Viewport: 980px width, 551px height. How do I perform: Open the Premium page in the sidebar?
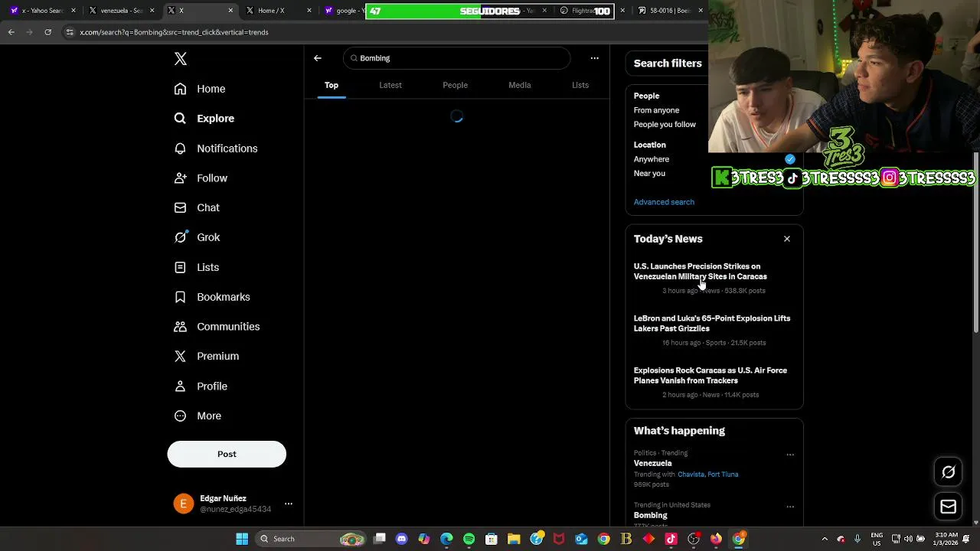[207, 356]
